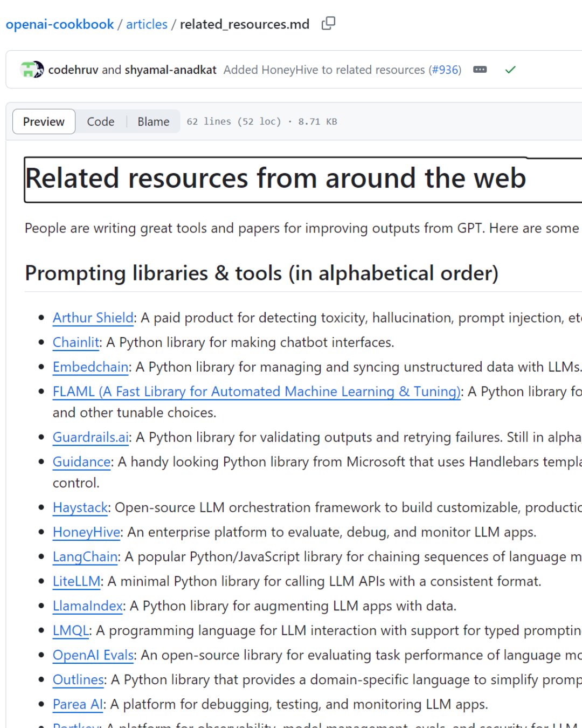Open codehruv's profile link
This screenshot has width=582, height=728.
[73, 70]
